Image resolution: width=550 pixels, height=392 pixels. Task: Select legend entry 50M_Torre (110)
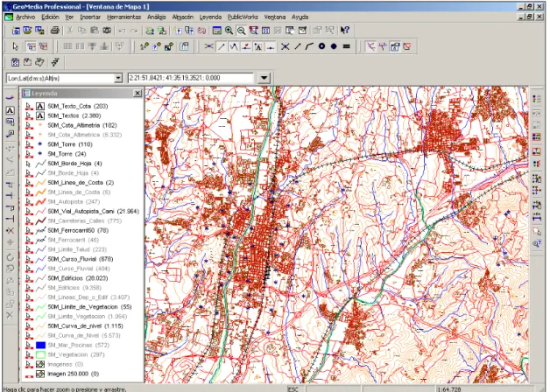pyautogui.click(x=70, y=144)
